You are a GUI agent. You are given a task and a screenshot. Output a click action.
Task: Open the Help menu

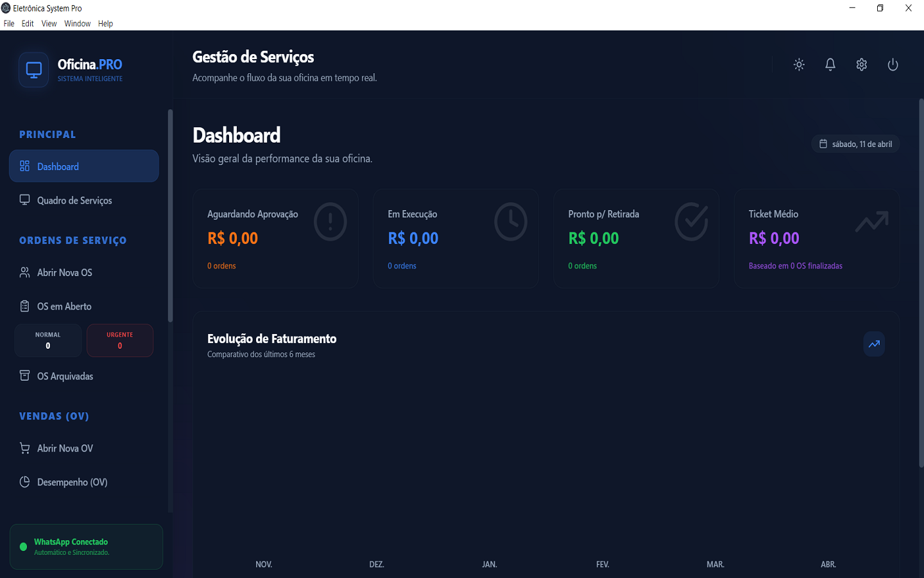point(105,24)
